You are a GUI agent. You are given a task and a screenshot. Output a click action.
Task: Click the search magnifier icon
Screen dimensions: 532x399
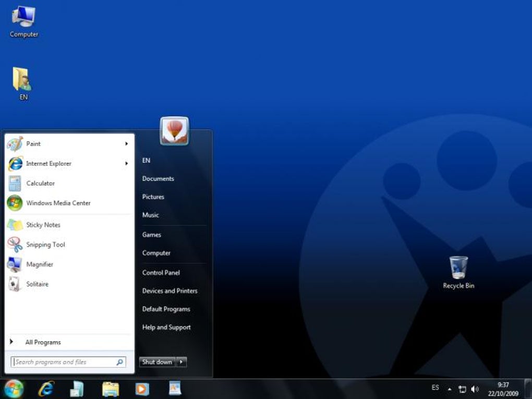(x=119, y=362)
